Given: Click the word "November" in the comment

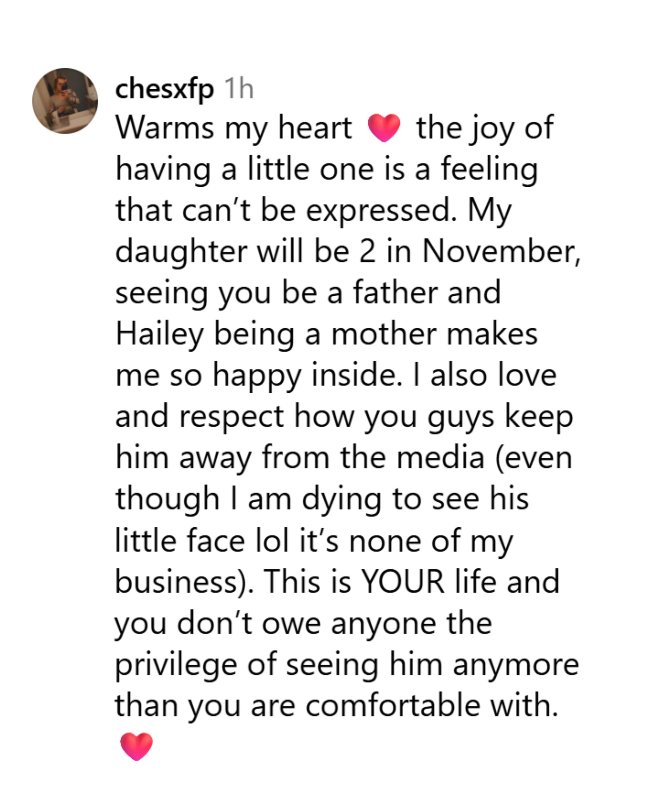Looking at the screenshot, I should 501,252.
